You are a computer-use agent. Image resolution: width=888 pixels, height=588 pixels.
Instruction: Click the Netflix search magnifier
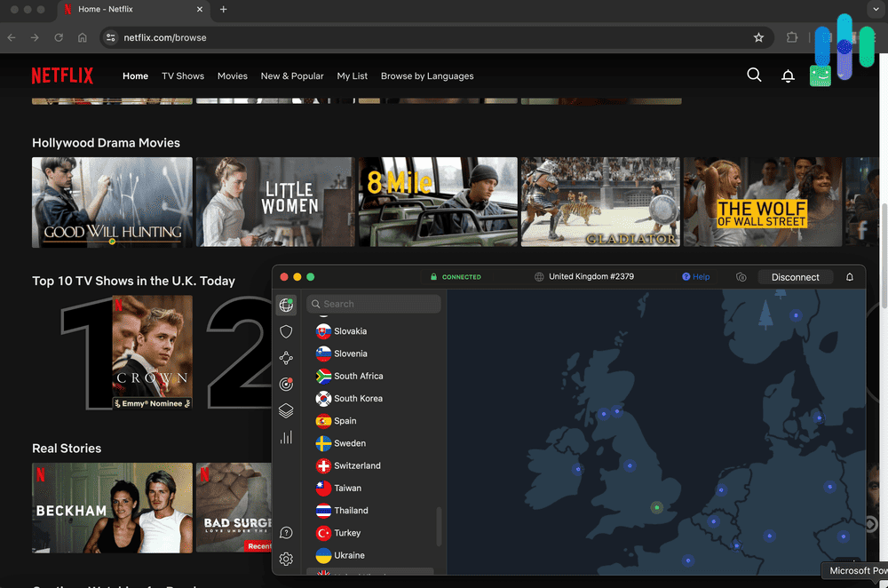[754, 75]
